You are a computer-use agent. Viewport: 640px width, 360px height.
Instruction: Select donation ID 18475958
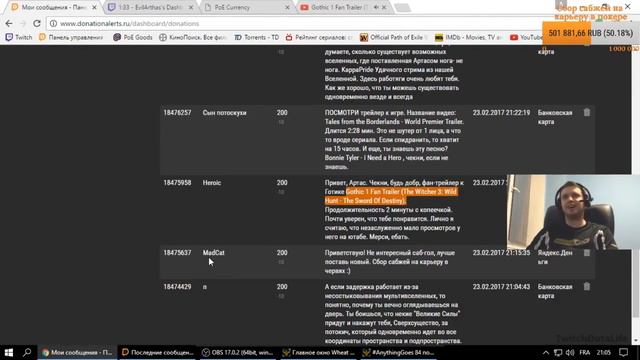(177, 183)
